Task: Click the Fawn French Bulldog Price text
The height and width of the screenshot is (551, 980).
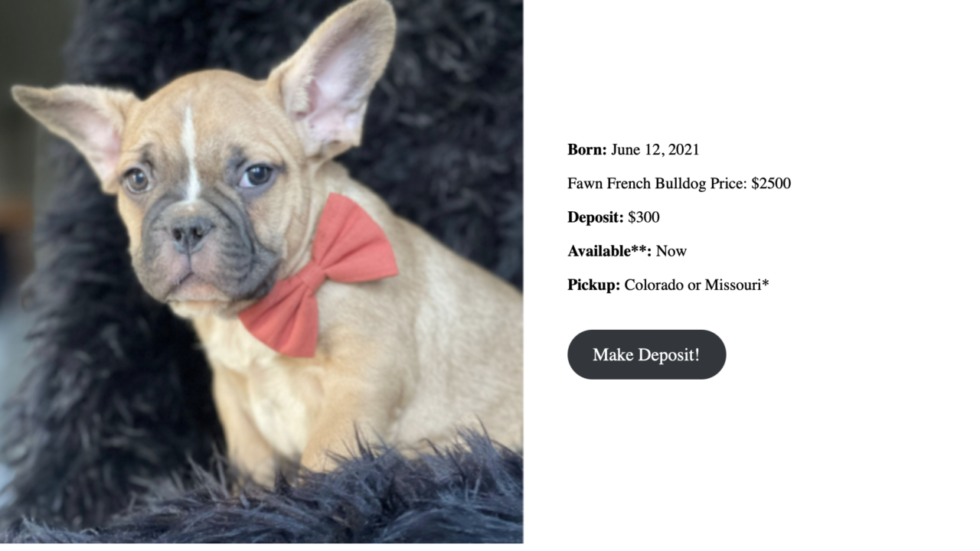Action: coord(657,184)
